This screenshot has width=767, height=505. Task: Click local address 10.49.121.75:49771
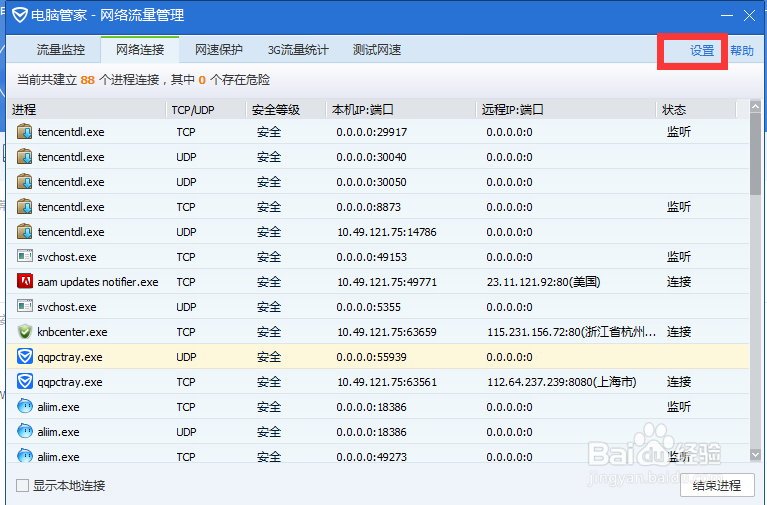point(387,282)
